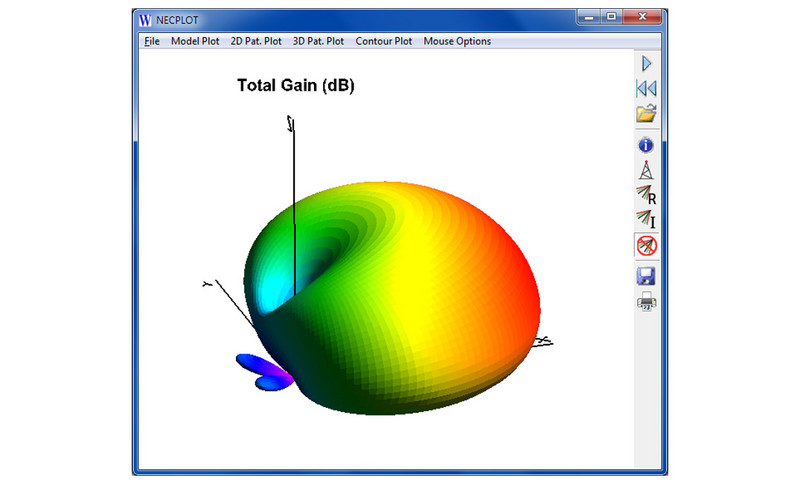The height and width of the screenshot is (484, 800).
Task: Open the Mouse Options menu
Action: [457, 41]
